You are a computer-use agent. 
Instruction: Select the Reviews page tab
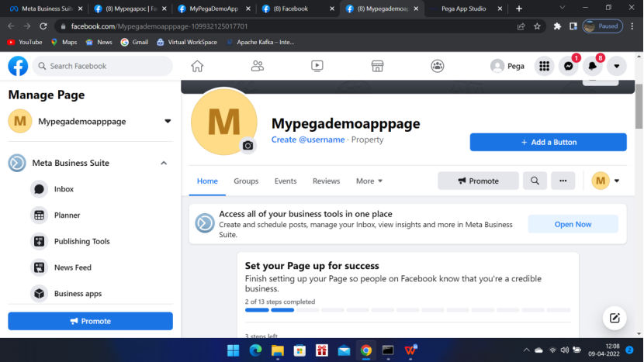[326, 181]
